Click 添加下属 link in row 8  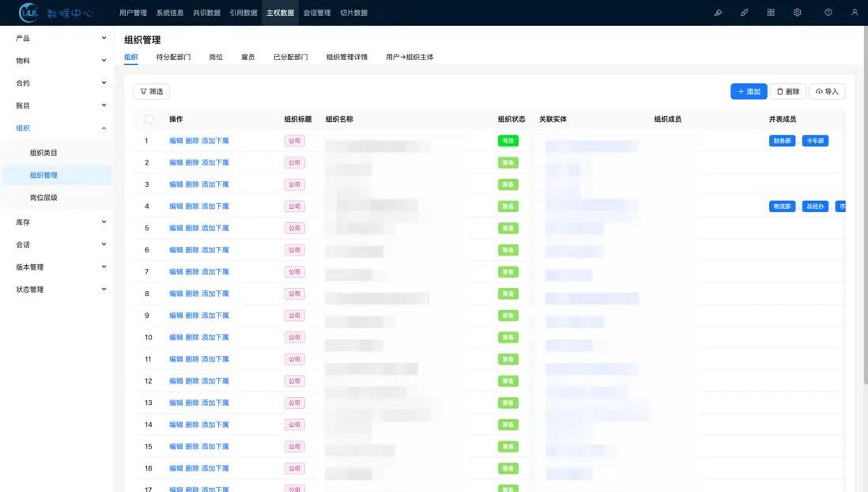(215, 293)
